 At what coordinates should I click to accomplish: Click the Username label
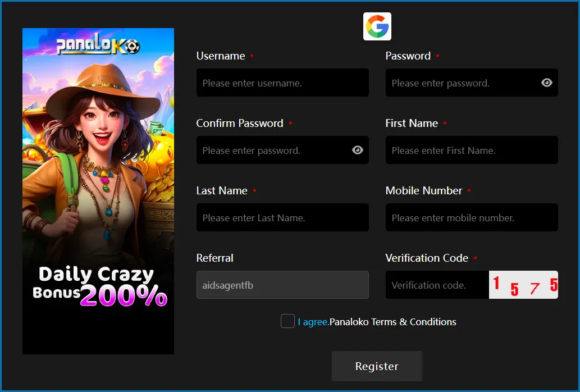[221, 56]
